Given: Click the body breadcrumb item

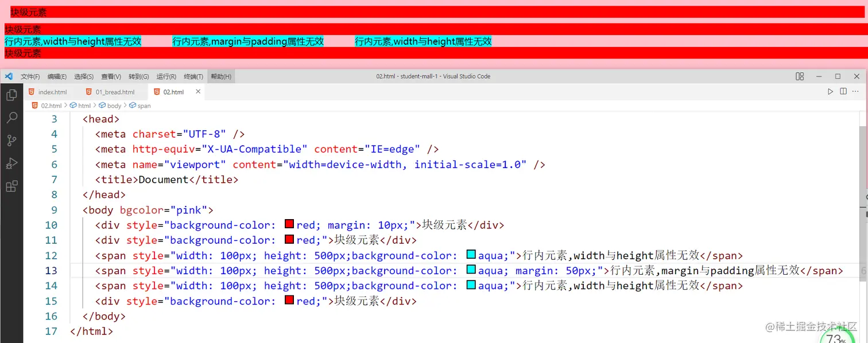Looking at the screenshot, I should click(x=111, y=106).
